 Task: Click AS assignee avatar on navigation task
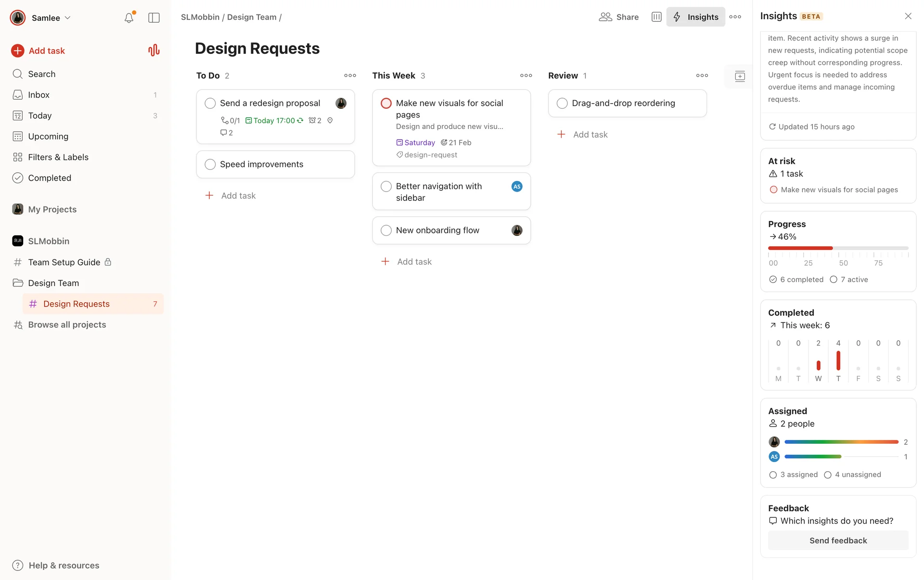[x=517, y=186]
